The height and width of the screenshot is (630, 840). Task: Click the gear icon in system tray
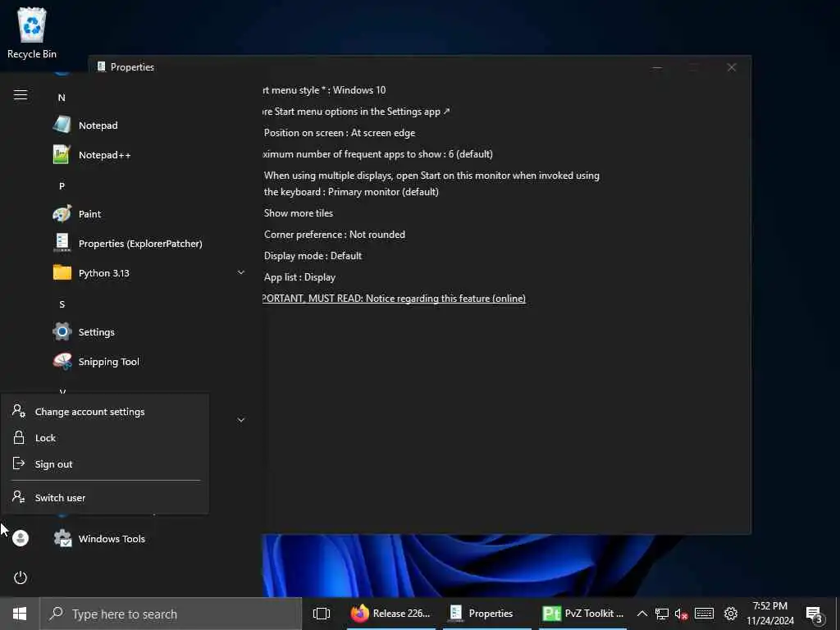(731, 614)
